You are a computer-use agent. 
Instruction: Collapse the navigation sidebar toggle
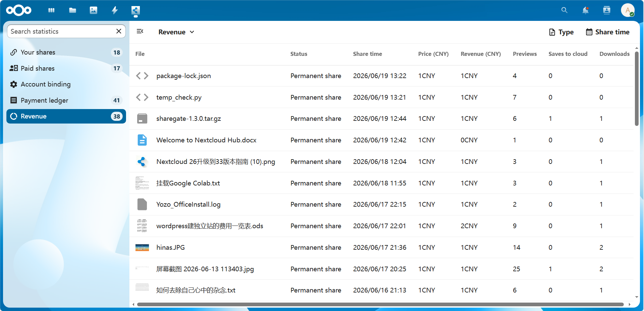click(140, 31)
